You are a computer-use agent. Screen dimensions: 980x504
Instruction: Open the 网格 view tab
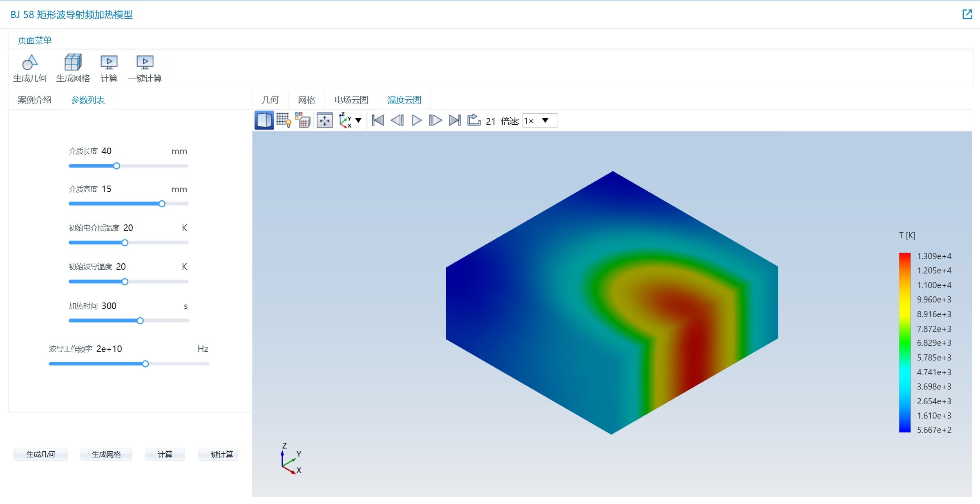coord(306,100)
